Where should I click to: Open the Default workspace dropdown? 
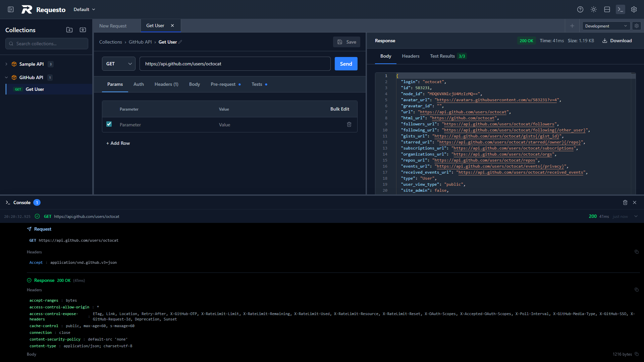click(x=85, y=9)
